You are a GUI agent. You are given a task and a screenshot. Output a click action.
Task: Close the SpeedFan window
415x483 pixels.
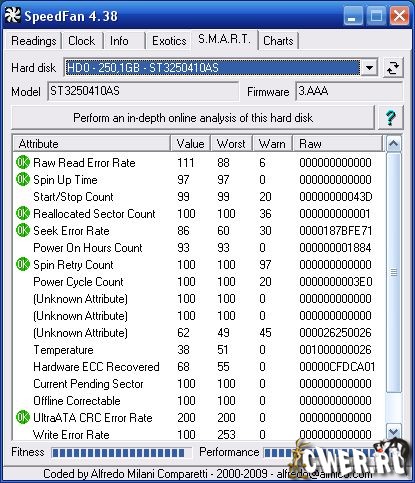tap(399, 16)
